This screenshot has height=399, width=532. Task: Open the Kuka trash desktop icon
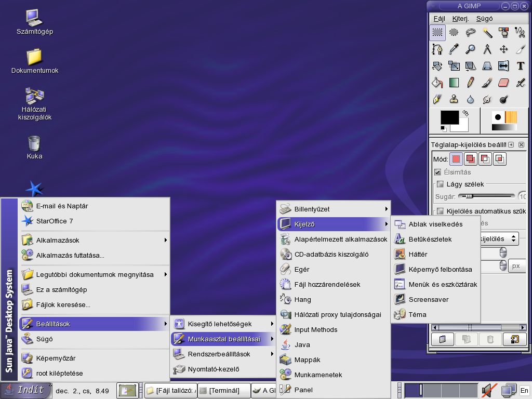(x=34, y=148)
